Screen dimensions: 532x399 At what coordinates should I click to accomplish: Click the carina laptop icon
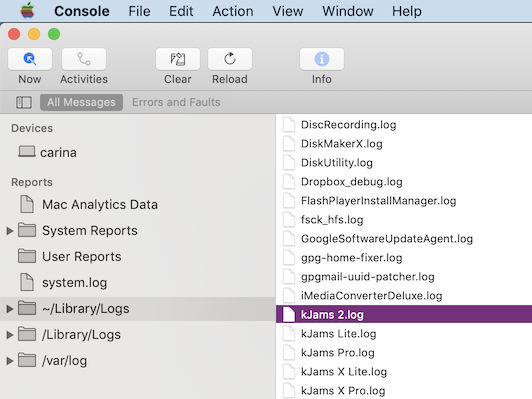26,152
